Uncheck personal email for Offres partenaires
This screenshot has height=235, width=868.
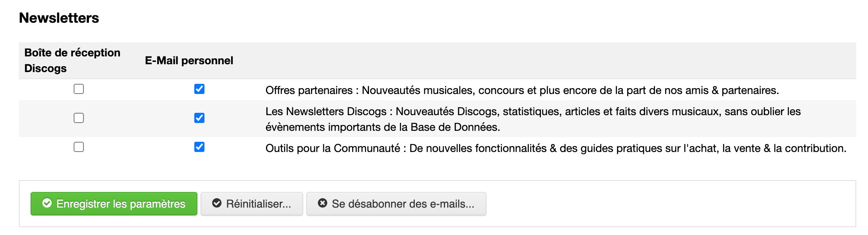pyautogui.click(x=199, y=89)
